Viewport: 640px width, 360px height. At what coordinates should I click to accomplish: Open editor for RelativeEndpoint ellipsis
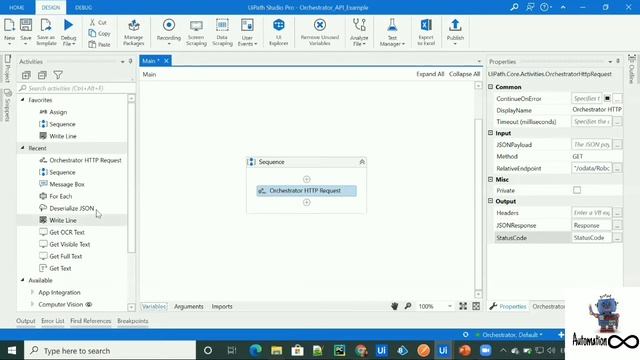tap(617, 168)
